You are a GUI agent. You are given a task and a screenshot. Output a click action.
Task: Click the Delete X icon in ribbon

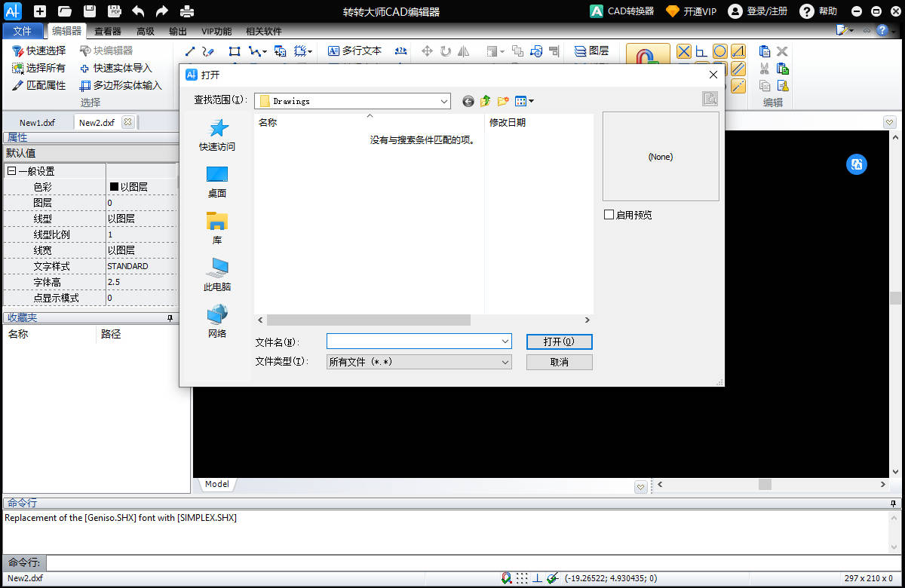[782, 51]
